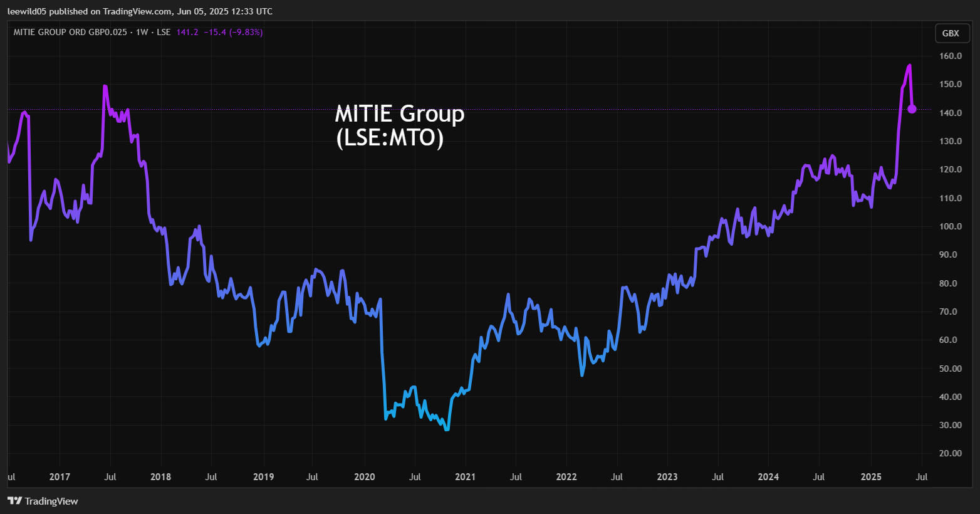Click the 140.0 price axis label

point(951,113)
